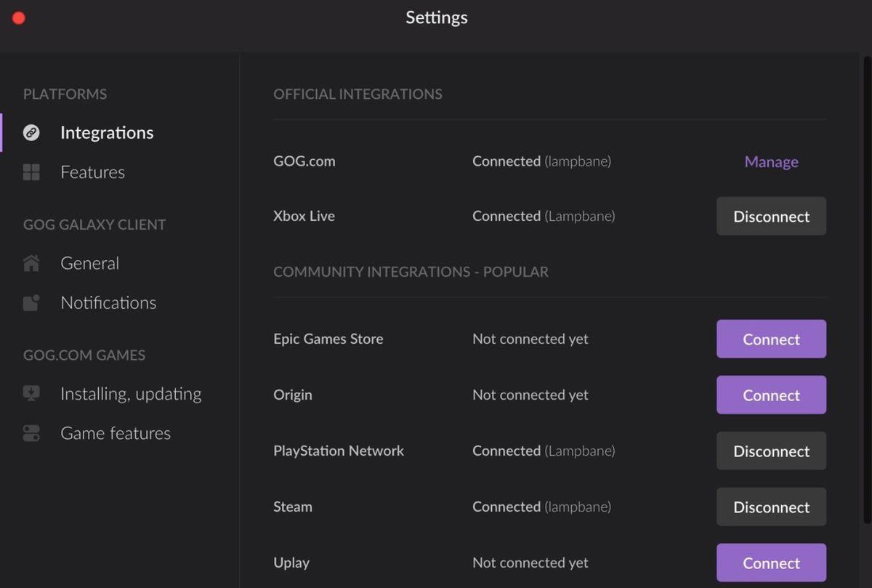This screenshot has height=588, width=872.
Task: Open General client settings
Action: (x=89, y=263)
